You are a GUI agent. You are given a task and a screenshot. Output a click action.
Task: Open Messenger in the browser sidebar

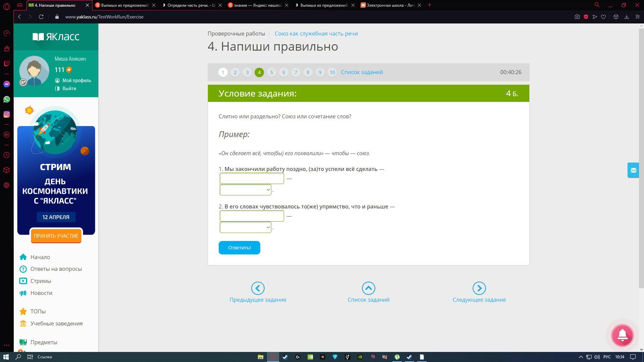(7, 84)
